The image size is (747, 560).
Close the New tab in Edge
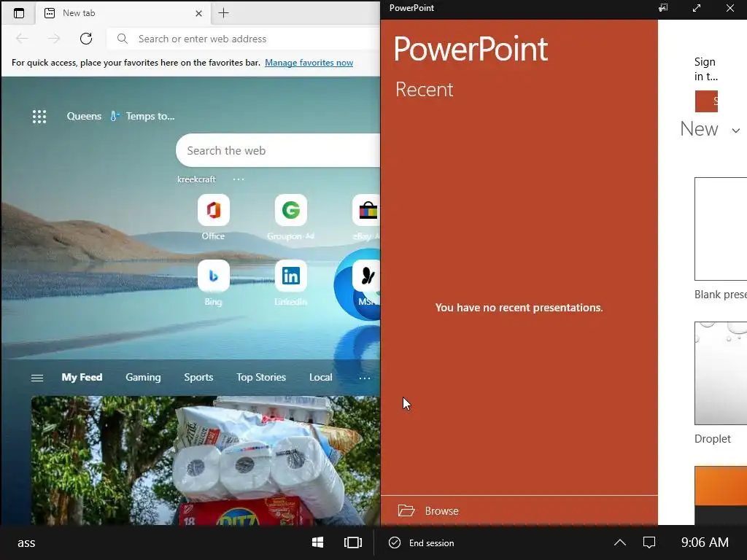pyautogui.click(x=198, y=13)
